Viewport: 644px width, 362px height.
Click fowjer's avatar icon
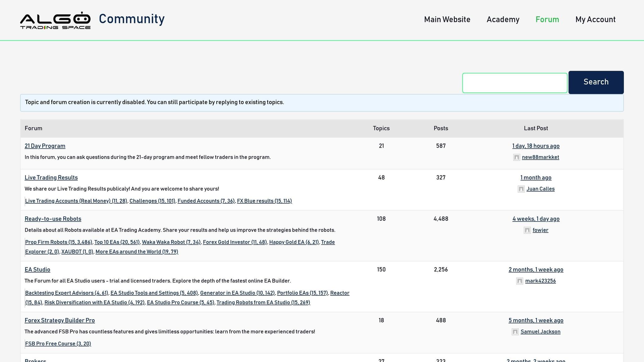[527, 230]
